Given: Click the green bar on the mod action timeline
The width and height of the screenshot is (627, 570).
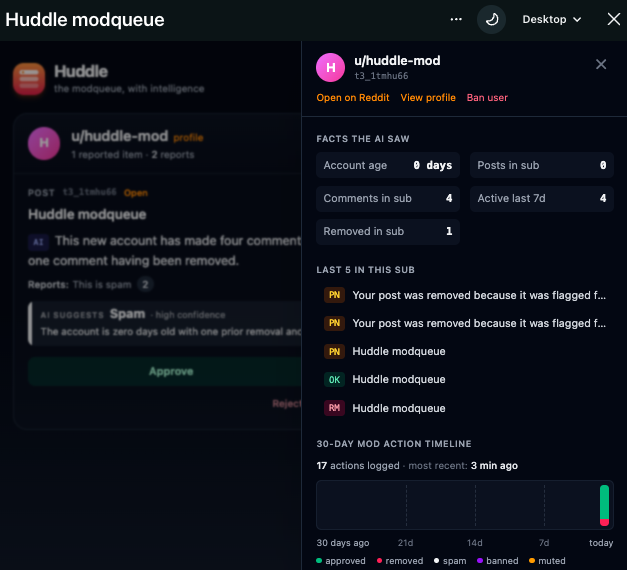Looking at the screenshot, I should click(x=604, y=502).
